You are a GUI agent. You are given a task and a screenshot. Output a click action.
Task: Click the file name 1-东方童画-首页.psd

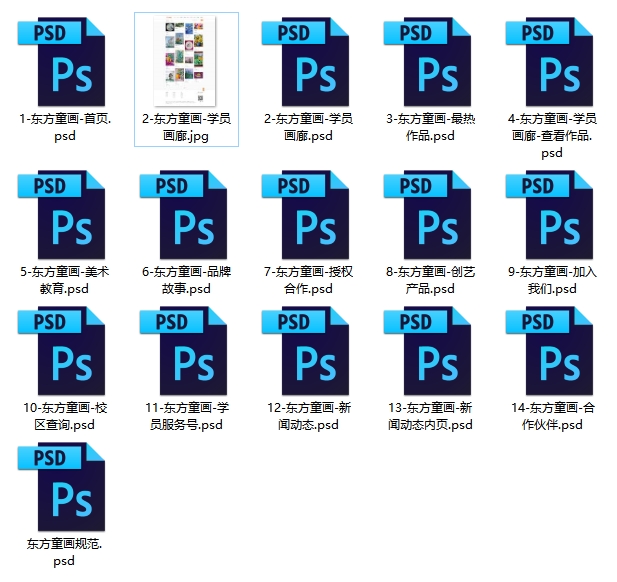(65, 127)
